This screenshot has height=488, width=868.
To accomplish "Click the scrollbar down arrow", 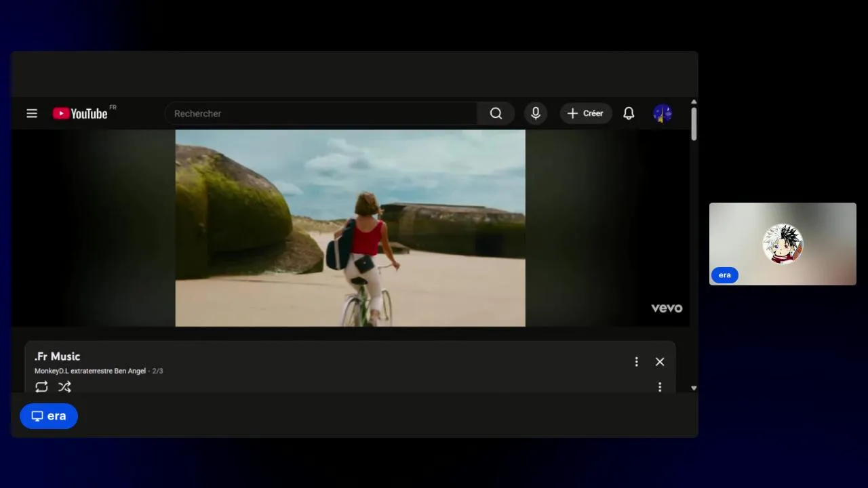I will 694,388.
